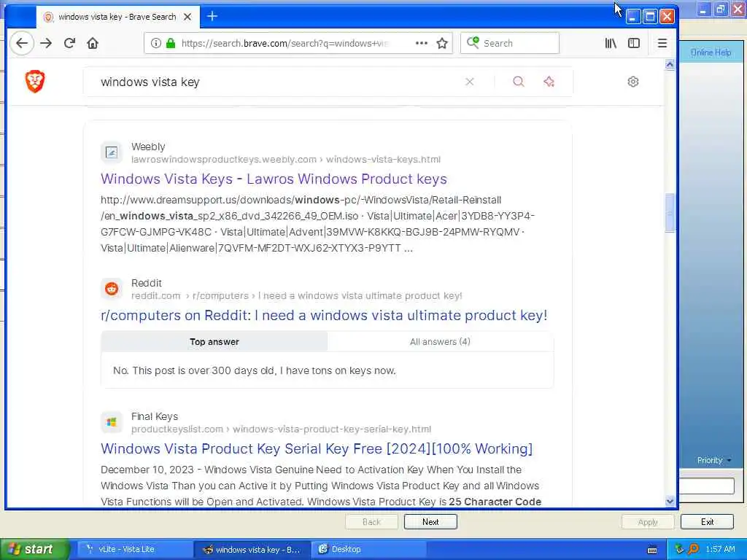The width and height of the screenshot is (747, 560).
Task: Open the Windows start menu
Action: (x=35, y=550)
